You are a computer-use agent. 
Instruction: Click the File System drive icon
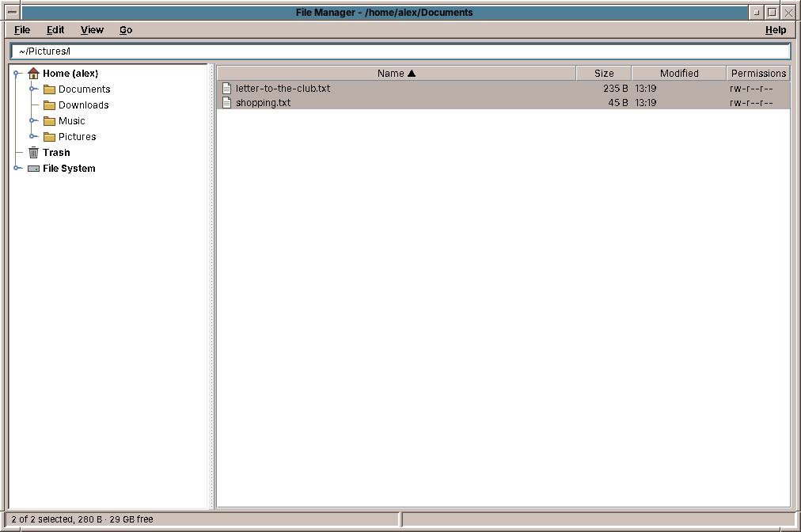(x=33, y=169)
